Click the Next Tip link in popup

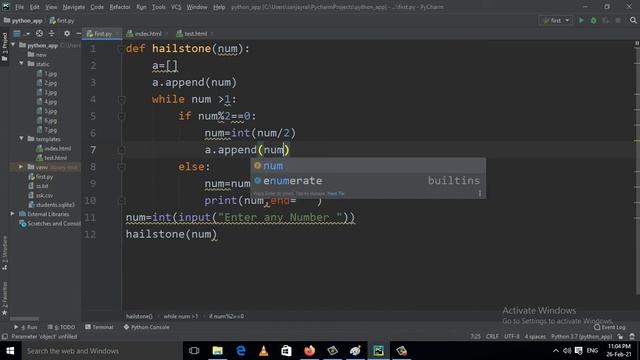click(x=336, y=193)
